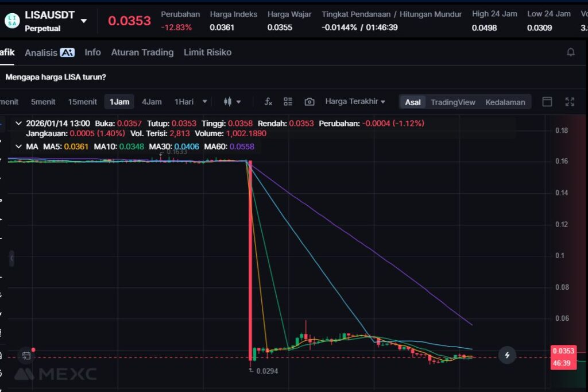Switch chart view to Kedalaman

[505, 102]
